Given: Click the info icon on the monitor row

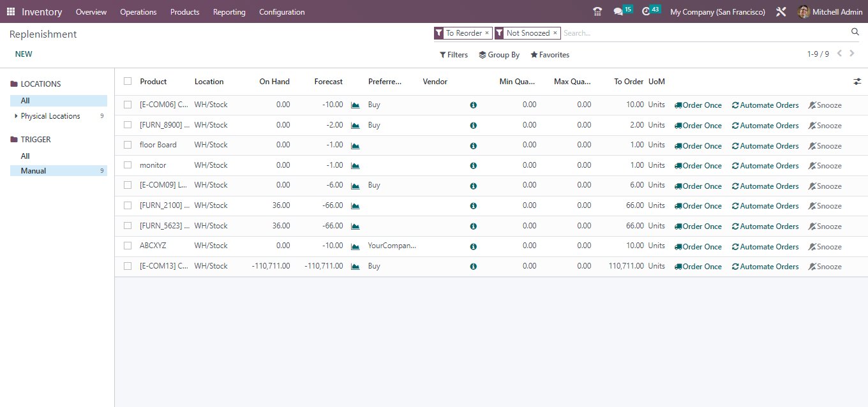Looking at the screenshot, I should (473, 165).
